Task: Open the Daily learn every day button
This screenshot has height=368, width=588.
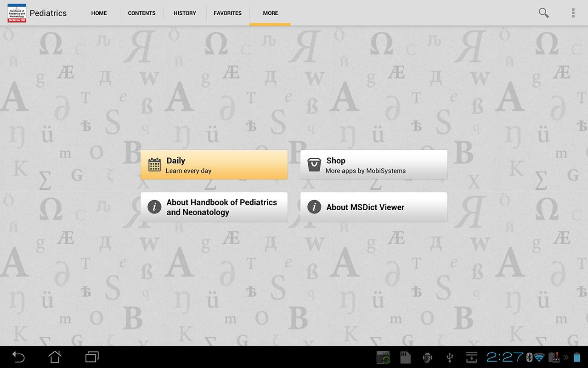Action: (x=214, y=165)
